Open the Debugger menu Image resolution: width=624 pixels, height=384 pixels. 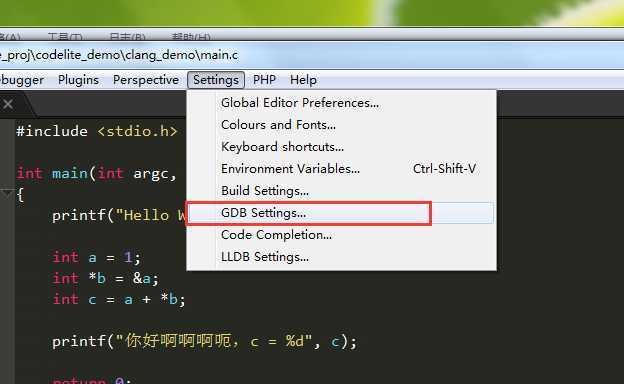pyautogui.click(x=22, y=80)
